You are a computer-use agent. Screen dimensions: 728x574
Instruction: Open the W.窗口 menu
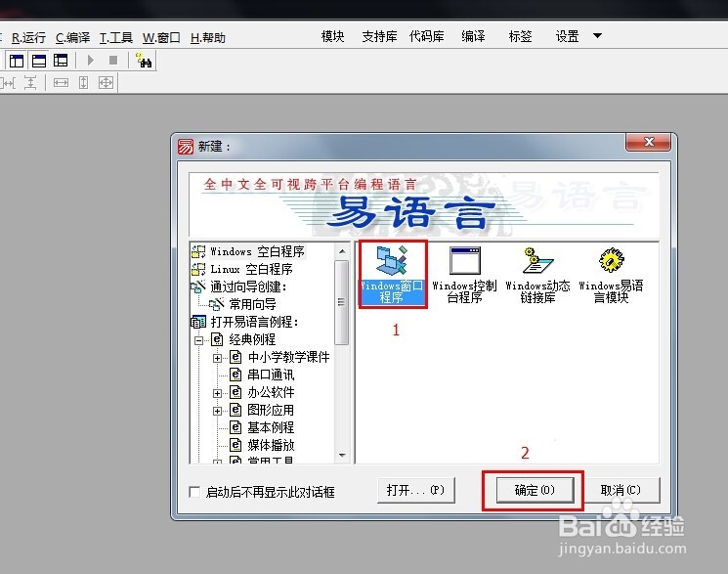click(161, 37)
